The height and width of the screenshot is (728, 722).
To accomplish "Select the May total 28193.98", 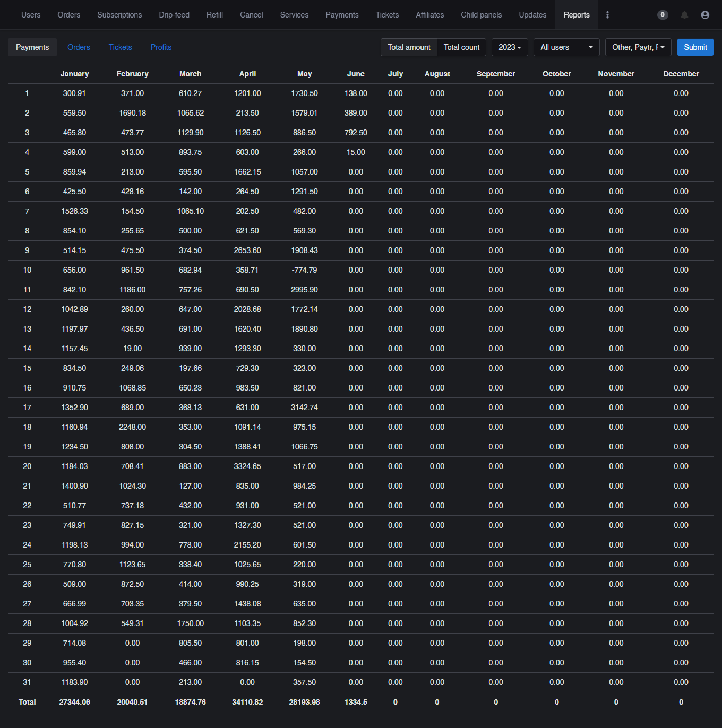I will [304, 702].
